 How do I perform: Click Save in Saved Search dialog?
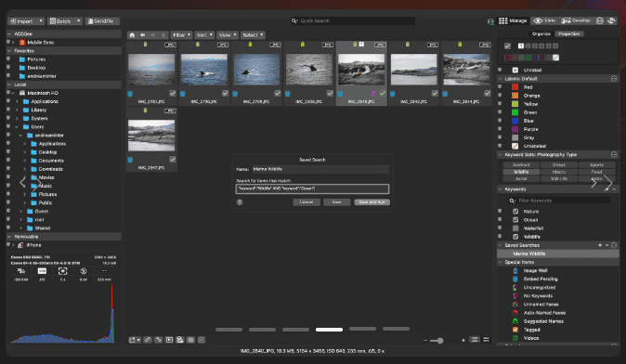click(x=337, y=202)
